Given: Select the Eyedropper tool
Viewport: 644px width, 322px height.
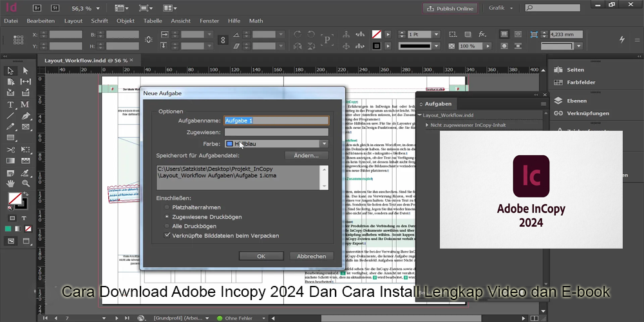Looking at the screenshot, I should coord(26,173).
